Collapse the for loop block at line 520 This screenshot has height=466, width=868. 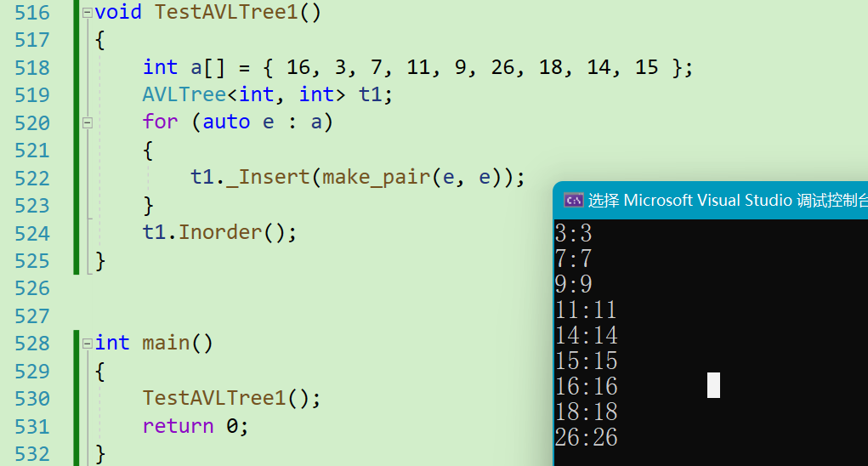[88, 122]
